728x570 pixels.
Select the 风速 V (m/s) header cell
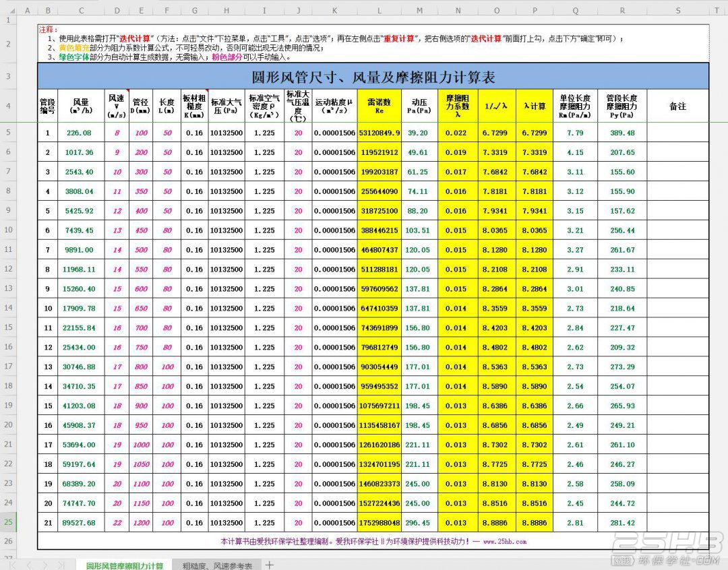click(x=117, y=106)
